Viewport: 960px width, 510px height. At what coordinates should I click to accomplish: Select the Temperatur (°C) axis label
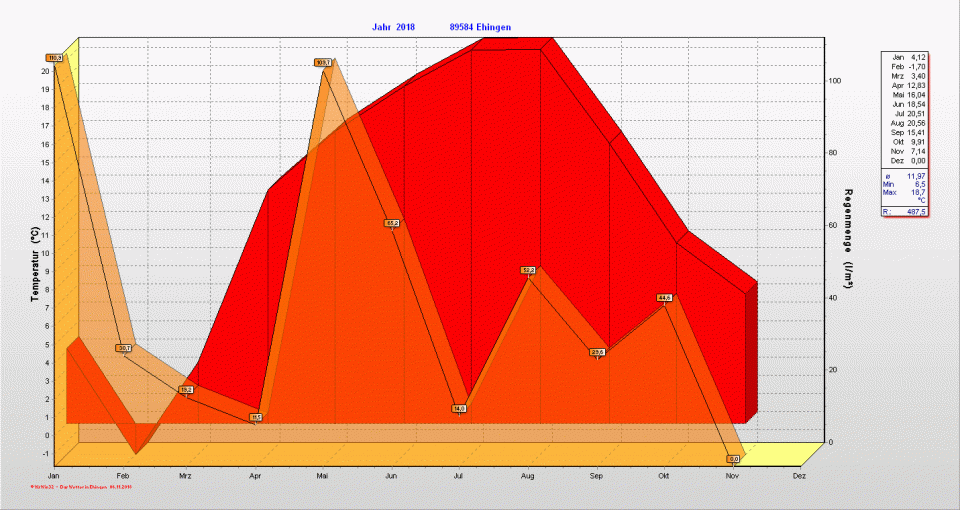coord(34,265)
